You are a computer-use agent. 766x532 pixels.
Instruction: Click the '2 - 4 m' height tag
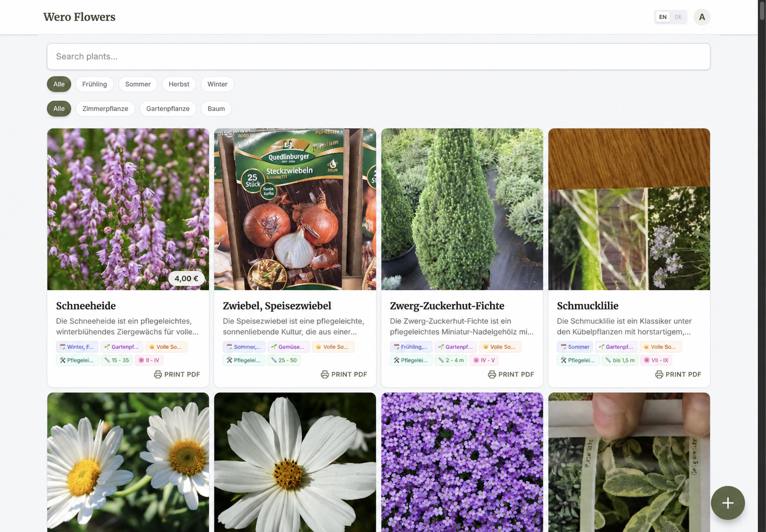pos(451,360)
